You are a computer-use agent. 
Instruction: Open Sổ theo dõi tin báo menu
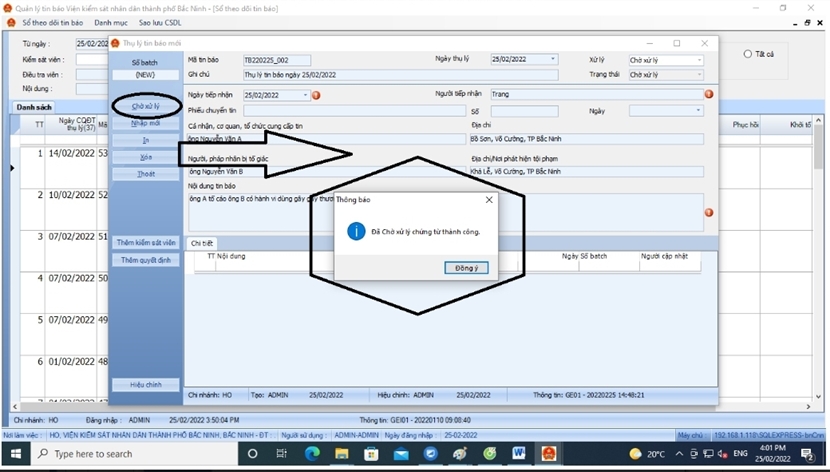point(52,23)
